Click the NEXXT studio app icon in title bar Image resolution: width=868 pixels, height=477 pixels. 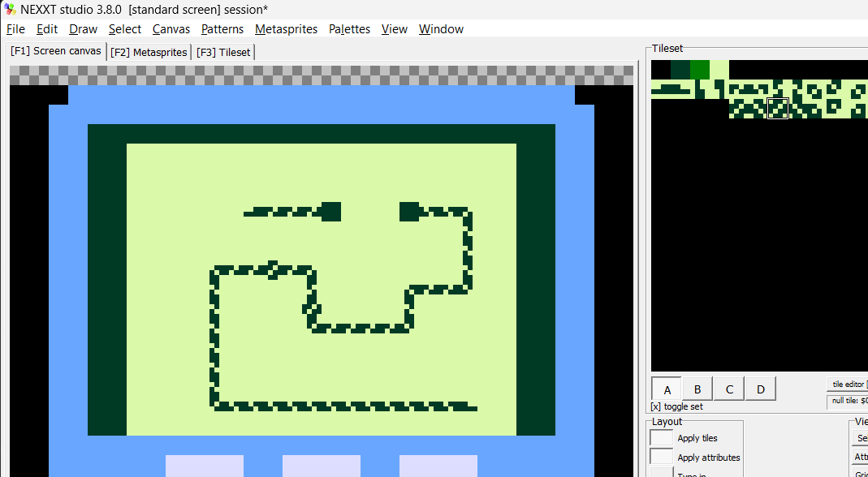click(x=10, y=10)
